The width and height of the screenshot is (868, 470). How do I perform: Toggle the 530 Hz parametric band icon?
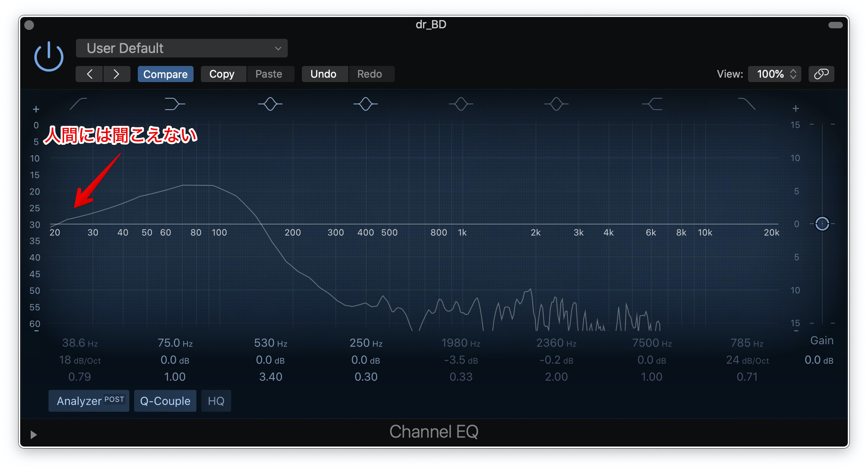click(x=270, y=104)
